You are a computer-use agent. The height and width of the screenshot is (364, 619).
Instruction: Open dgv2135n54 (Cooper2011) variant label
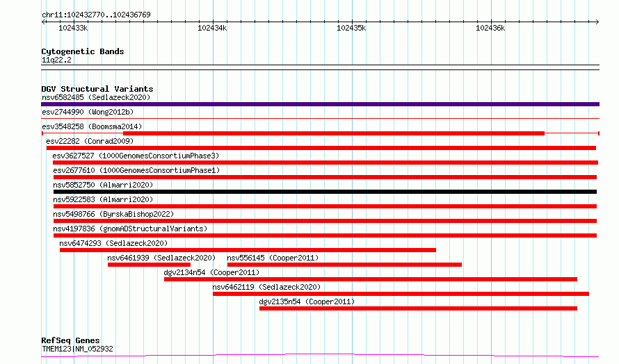click(x=307, y=301)
